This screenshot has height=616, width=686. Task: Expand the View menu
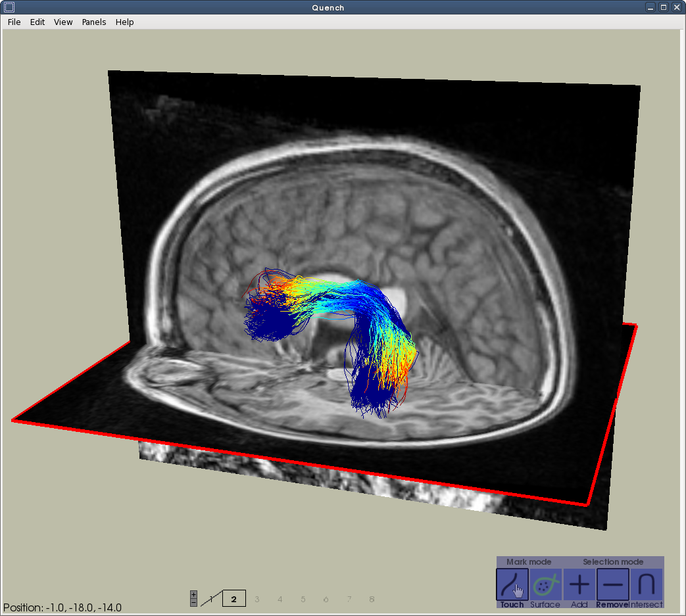pyautogui.click(x=63, y=22)
